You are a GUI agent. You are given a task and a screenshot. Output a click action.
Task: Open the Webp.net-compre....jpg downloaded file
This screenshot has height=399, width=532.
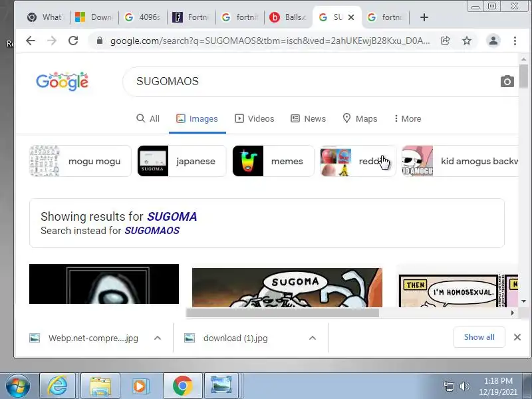84,338
